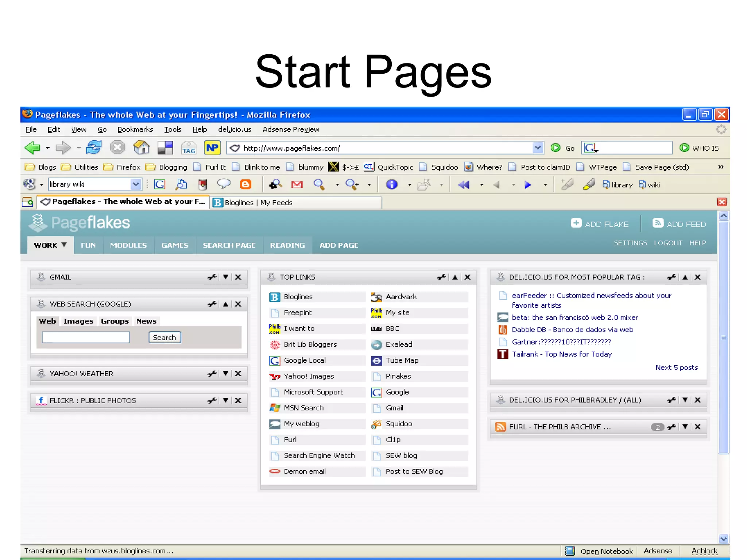This screenshot has width=747, height=560.
Task: Close the current browser tab with red X
Action: pos(722,202)
